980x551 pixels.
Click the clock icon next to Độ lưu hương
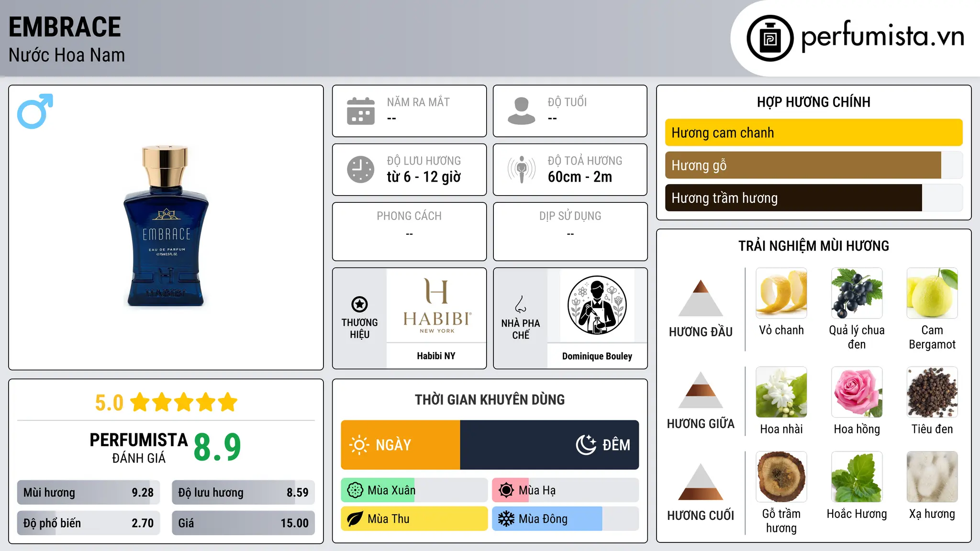[x=361, y=169]
